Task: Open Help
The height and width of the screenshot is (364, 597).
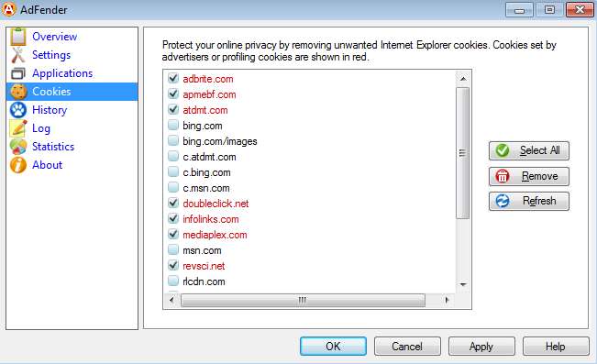Action: point(556,346)
